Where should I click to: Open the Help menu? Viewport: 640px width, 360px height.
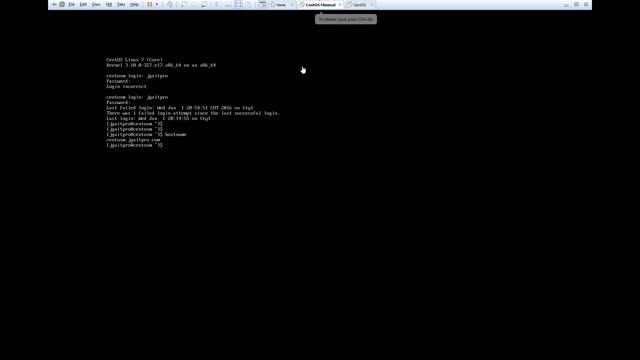[134, 4]
